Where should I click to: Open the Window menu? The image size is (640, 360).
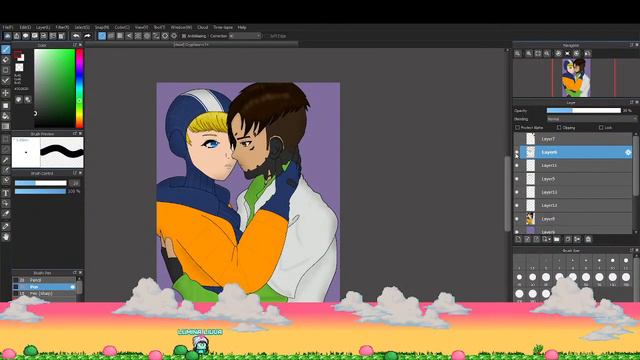181,27
